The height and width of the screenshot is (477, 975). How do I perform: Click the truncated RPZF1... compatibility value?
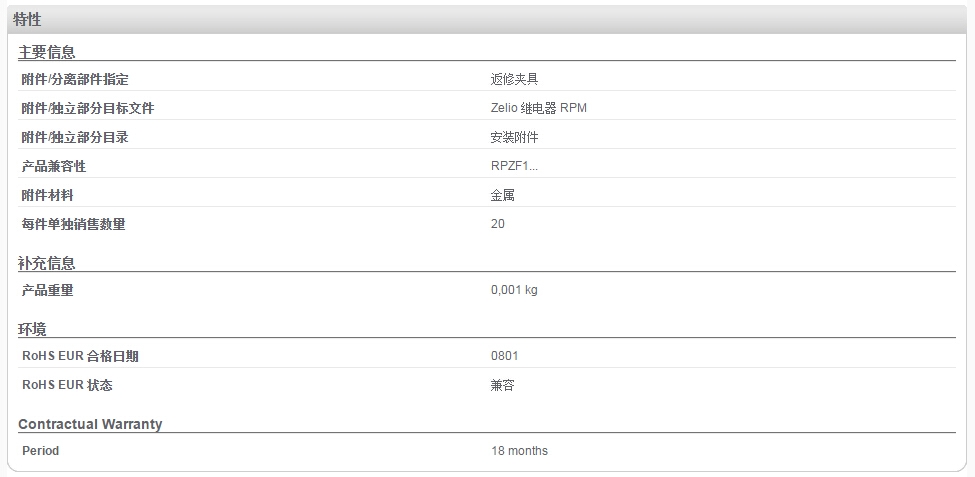click(x=514, y=166)
